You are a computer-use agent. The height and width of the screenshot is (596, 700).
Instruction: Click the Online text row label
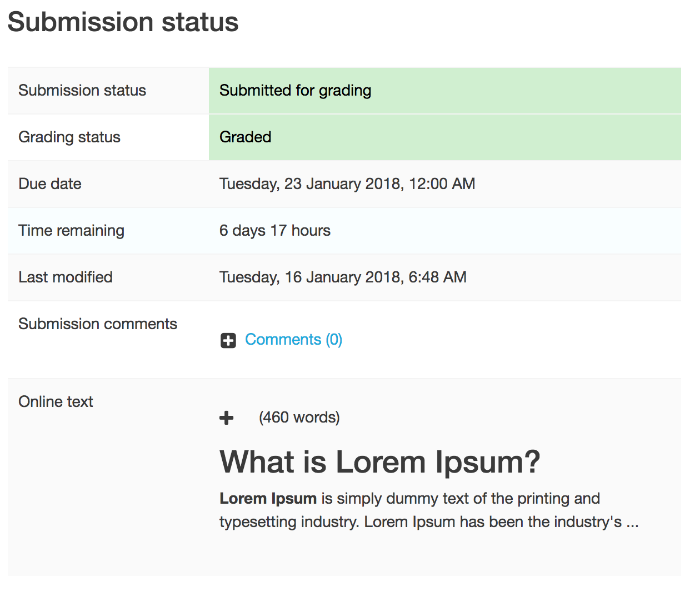[x=56, y=402]
